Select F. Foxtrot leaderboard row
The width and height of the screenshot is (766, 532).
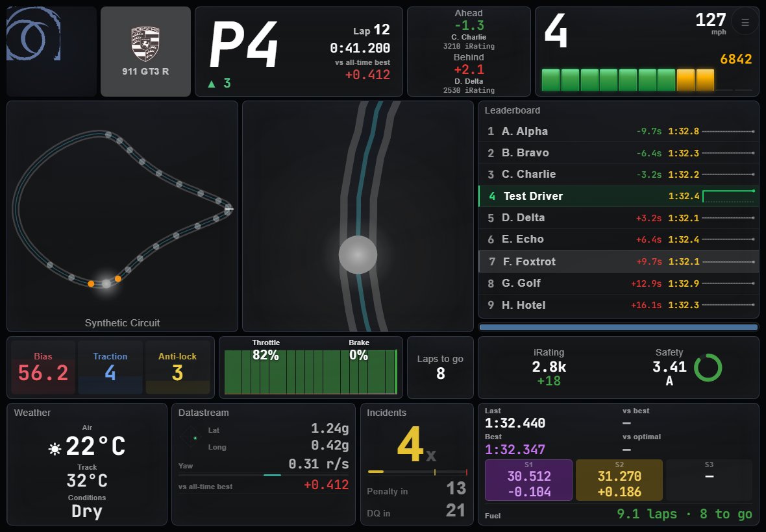click(619, 261)
